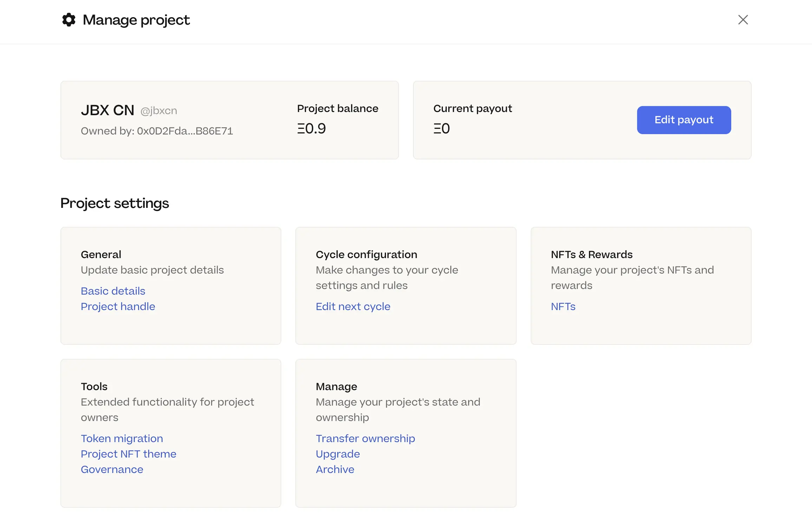Select Edit next cycle link

coord(353,306)
